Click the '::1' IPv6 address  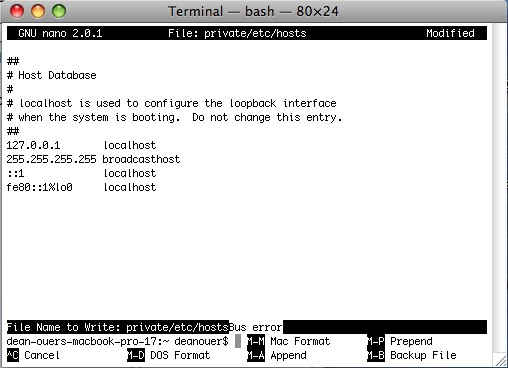[x=15, y=173]
